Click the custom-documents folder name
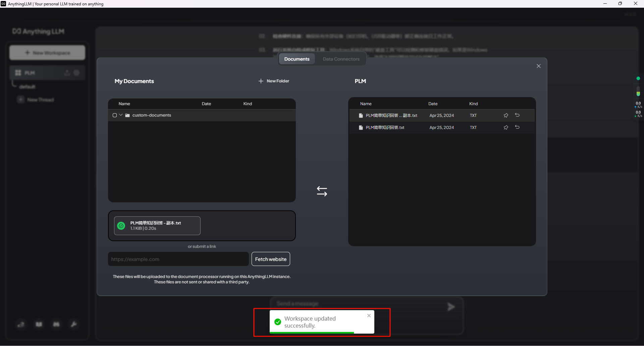The image size is (644, 346). pos(152,115)
